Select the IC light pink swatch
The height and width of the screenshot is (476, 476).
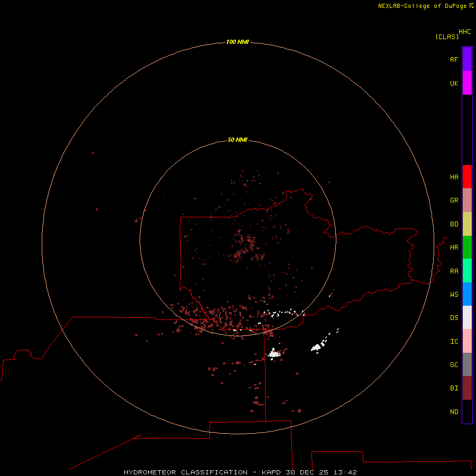(467, 341)
